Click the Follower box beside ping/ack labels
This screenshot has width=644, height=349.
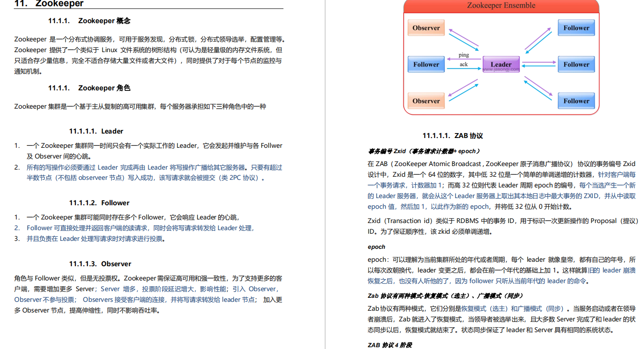coord(426,65)
